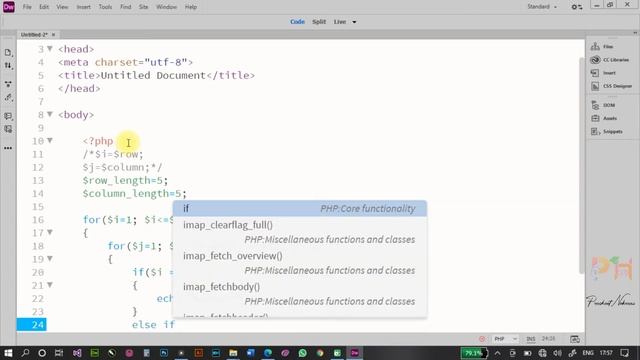Collapse code fold at line 21
640x360 pixels.
tap(50, 285)
